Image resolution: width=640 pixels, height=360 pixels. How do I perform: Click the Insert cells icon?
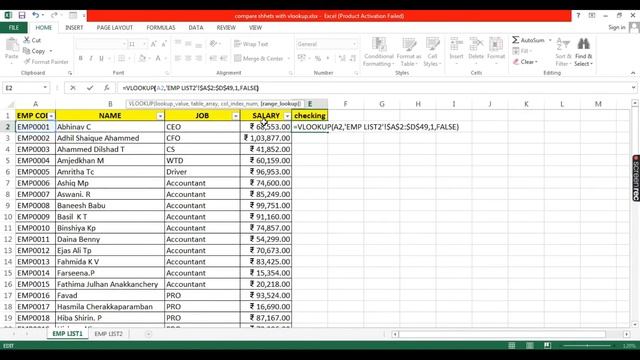click(x=456, y=44)
